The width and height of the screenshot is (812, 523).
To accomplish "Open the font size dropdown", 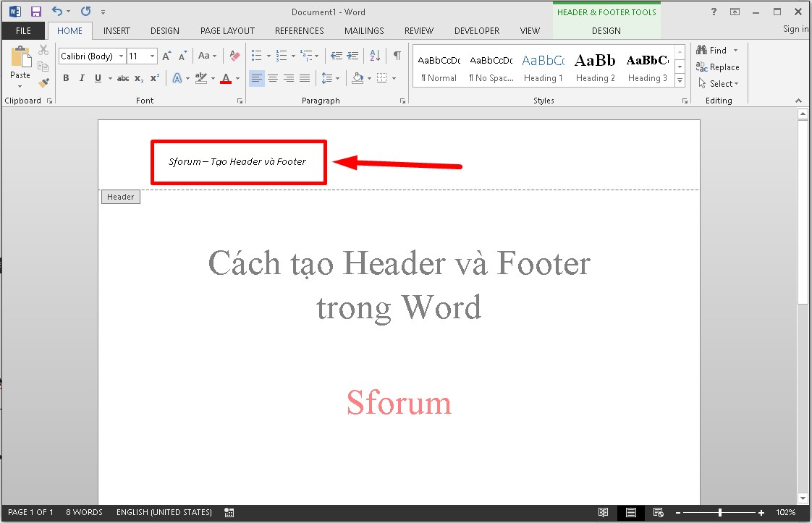I will (x=152, y=56).
